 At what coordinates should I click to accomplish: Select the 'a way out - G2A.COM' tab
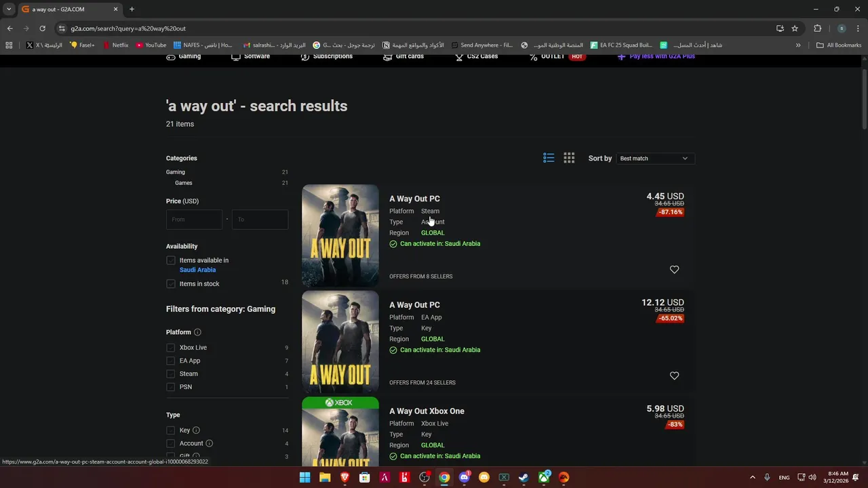tap(70, 9)
